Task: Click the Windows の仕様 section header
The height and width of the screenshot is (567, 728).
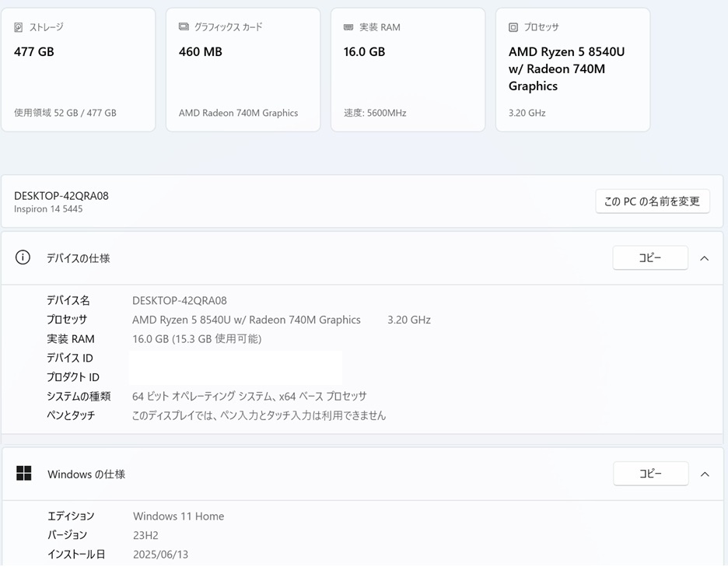Action: click(x=362, y=474)
